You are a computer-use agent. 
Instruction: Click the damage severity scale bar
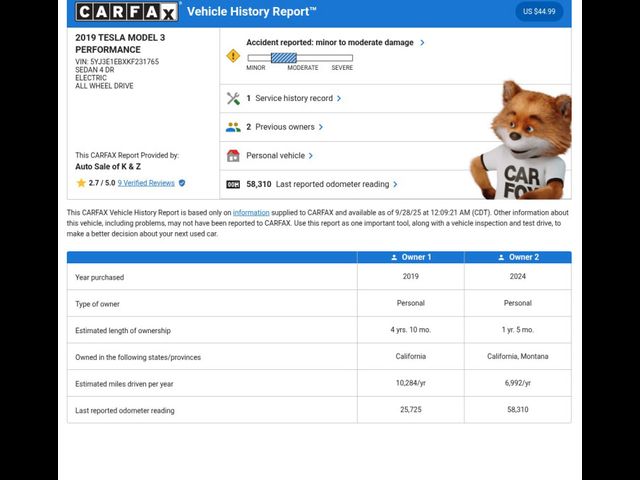coord(300,58)
